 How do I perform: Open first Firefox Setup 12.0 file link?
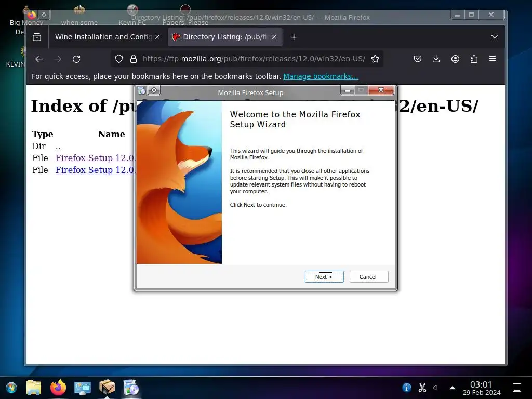point(96,158)
